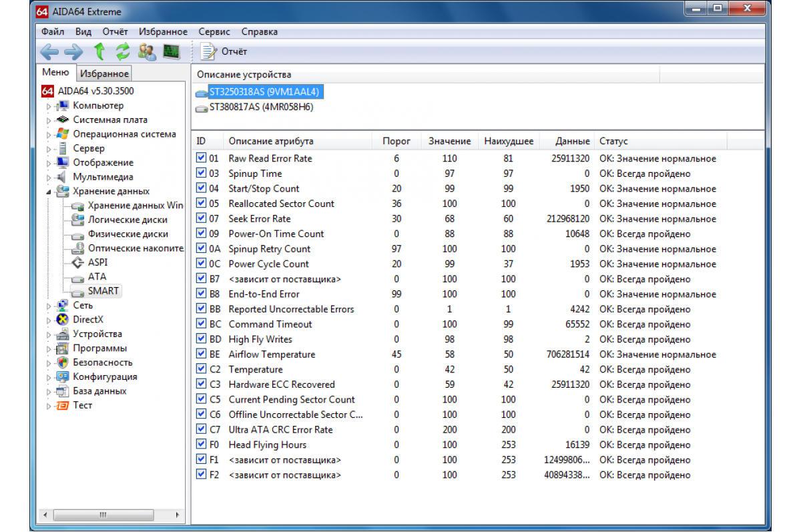Sort by the Значение column header

(x=449, y=141)
